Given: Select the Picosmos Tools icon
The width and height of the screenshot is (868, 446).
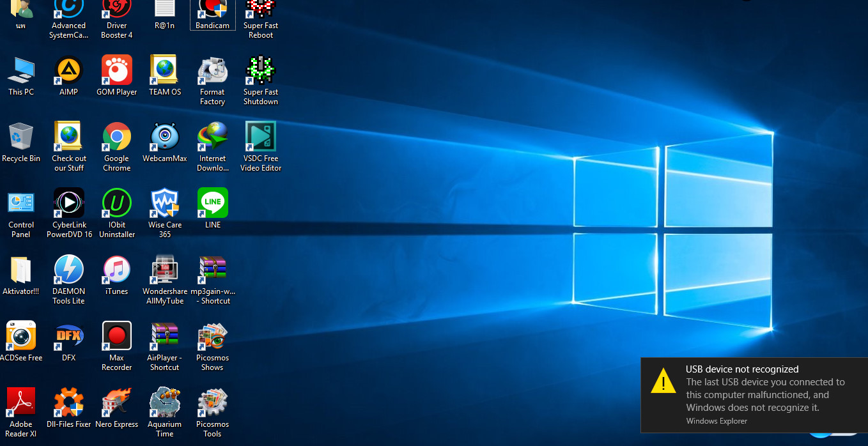Looking at the screenshot, I should point(213,403).
